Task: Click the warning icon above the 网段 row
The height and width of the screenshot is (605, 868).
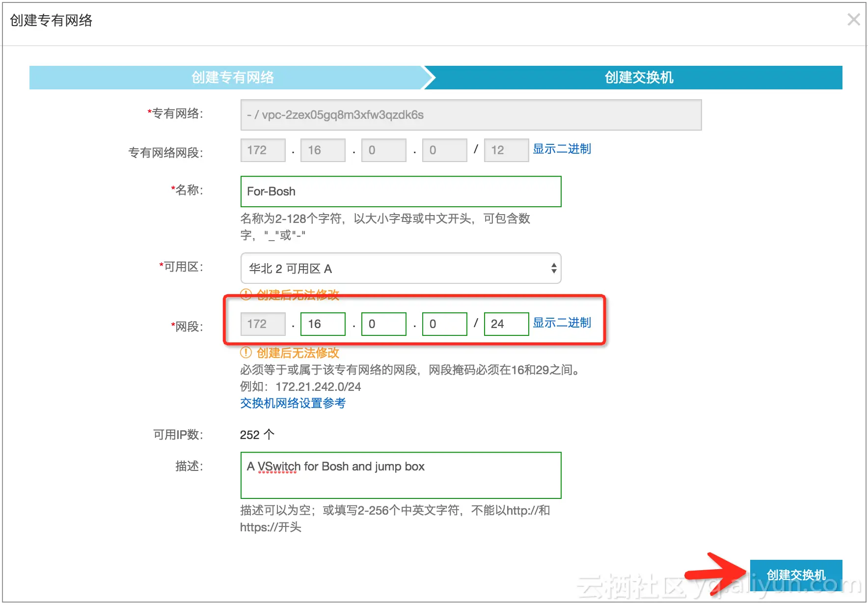Action: (x=245, y=295)
